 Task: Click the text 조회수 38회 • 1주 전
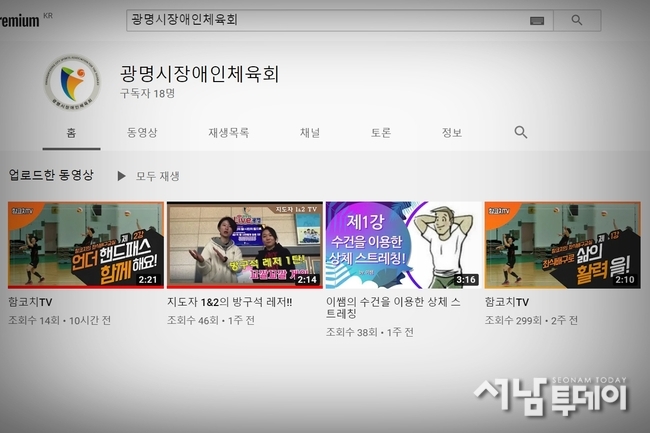(x=370, y=332)
